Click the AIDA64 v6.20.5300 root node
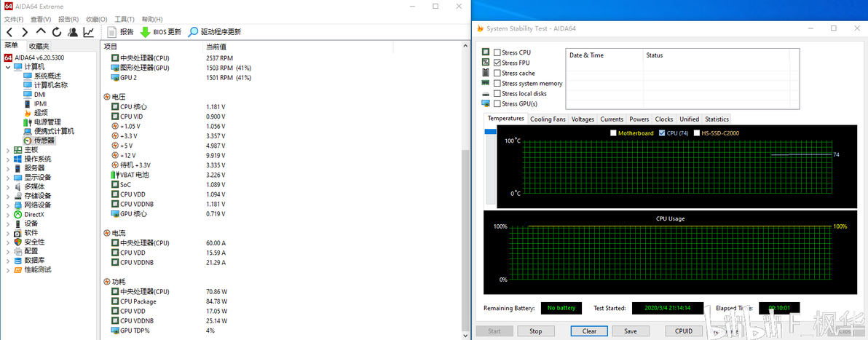 pyautogui.click(x=39, y=58)
